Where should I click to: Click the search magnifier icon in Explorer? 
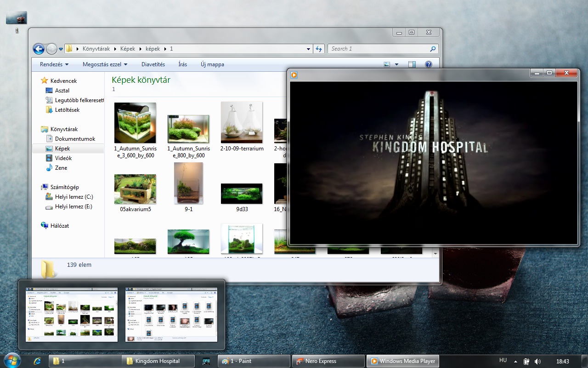[432, 49]
